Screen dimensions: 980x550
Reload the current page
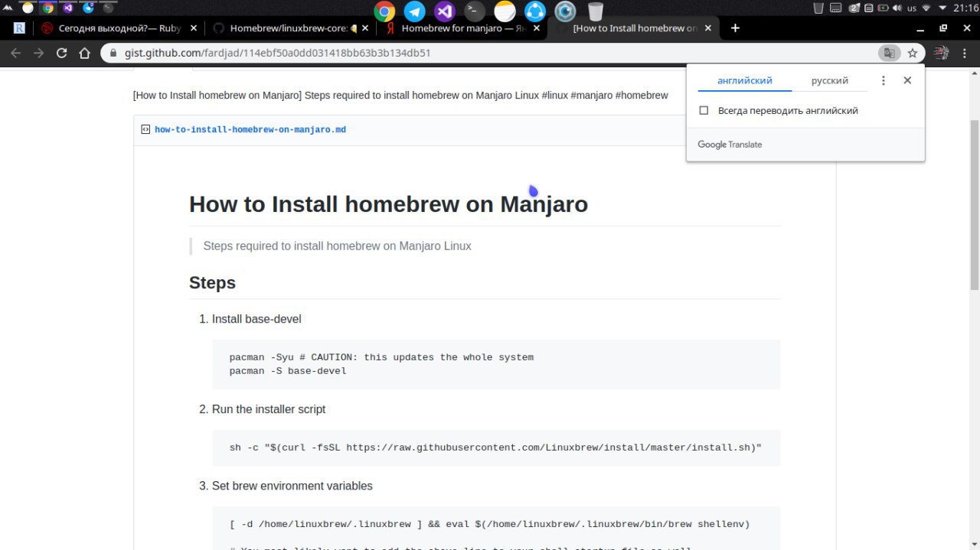pos(62,54)
